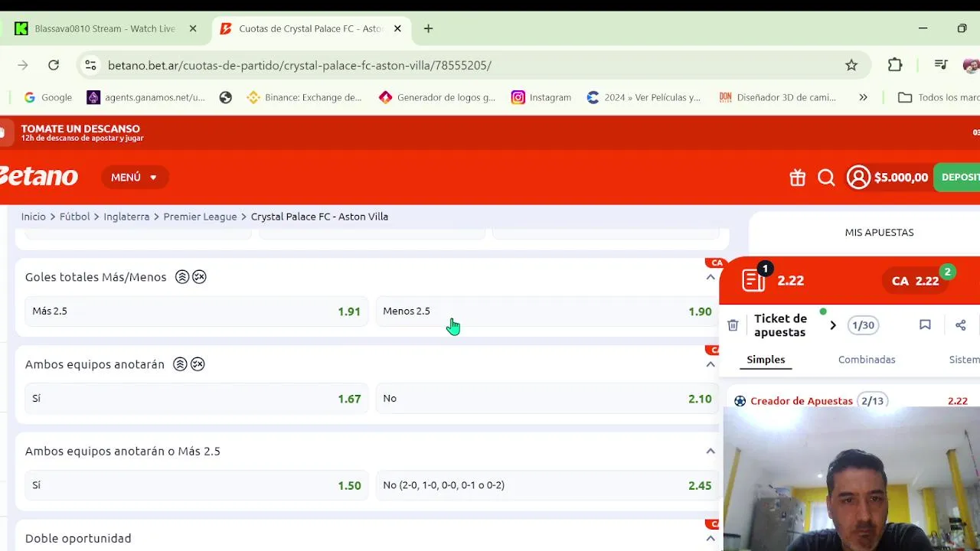The image size is (980, 551).
Task: Close the Blassava0810 Stream tab
Action: (x=193, y=28)
